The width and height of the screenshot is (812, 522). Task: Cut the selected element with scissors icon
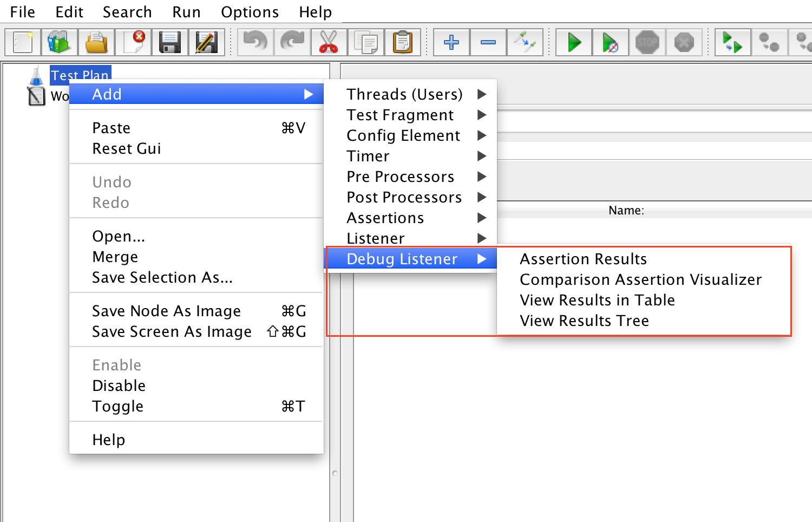point(329,42)
